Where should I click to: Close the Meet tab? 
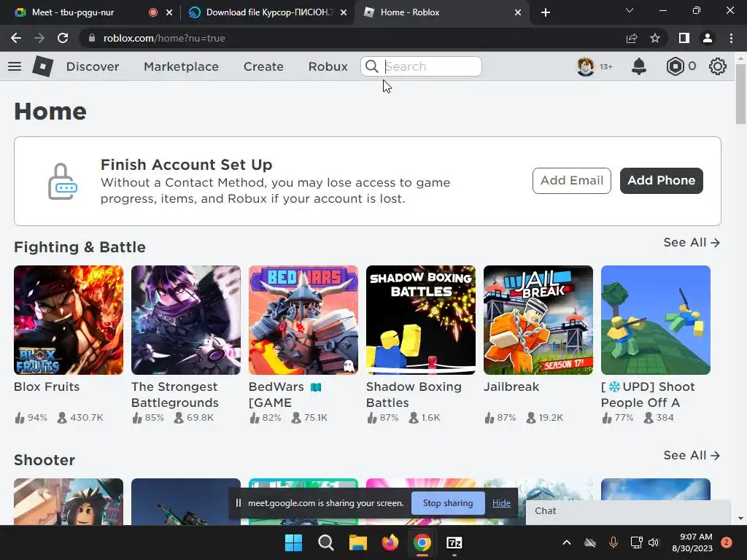point(169,12)
